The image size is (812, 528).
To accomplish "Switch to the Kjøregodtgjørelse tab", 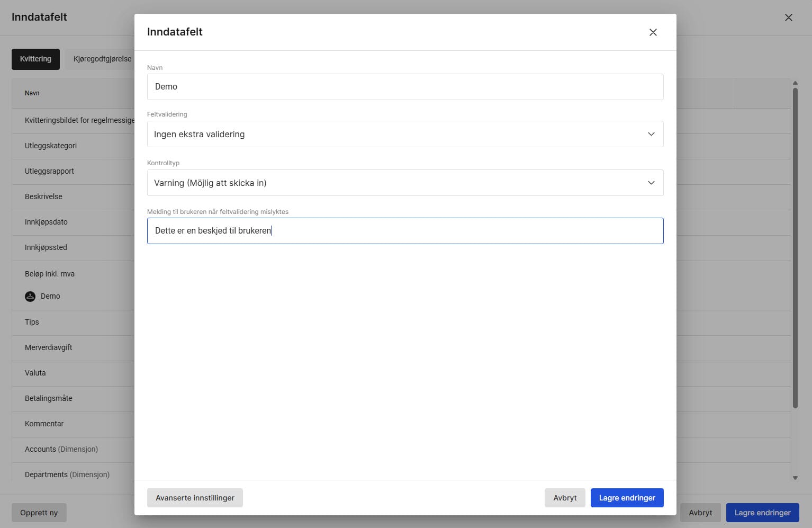I will tap(102, 59).
